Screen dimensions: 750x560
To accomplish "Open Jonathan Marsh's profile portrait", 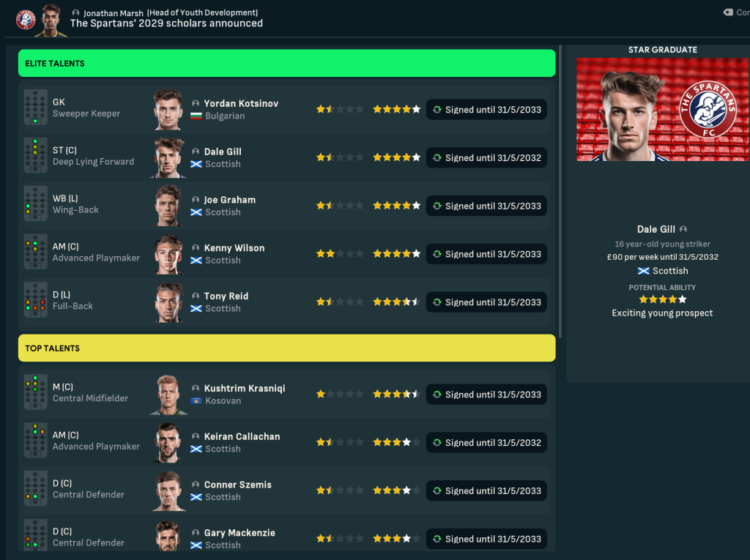I will (x=50, y=19).
